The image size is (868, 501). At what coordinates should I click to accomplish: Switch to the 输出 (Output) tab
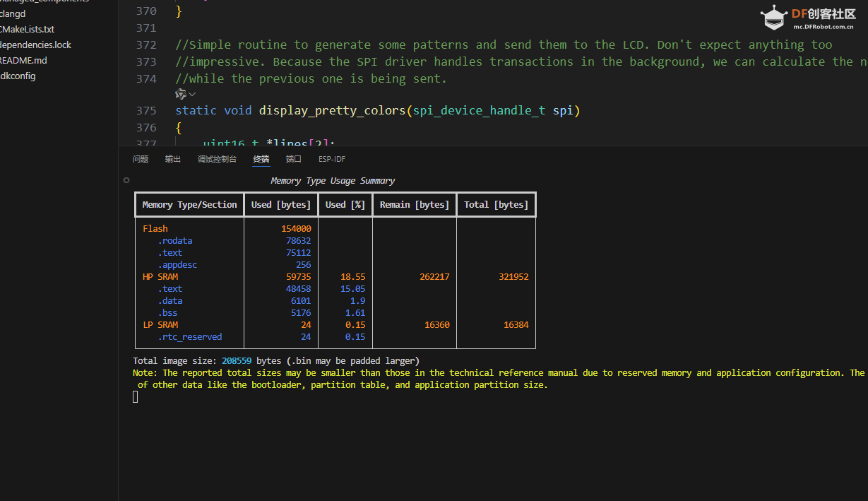pyautogui.click(x=173, y=159)
